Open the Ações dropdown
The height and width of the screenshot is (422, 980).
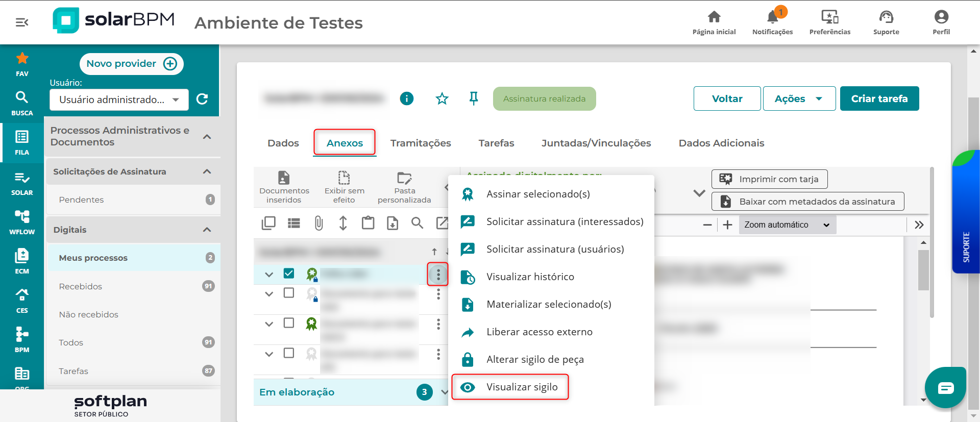click(799, 98)
